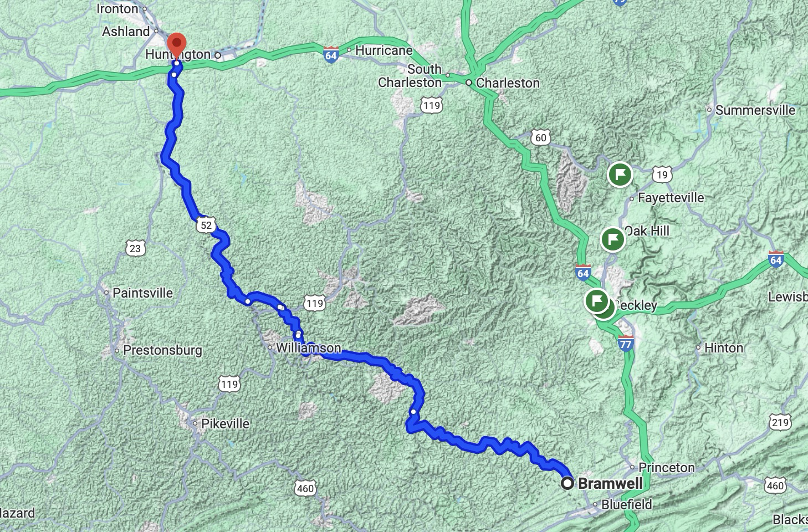Click the I-77 shield south of Beckley
Viewport: 808px width, 532px height.
(x=626, y=344)
